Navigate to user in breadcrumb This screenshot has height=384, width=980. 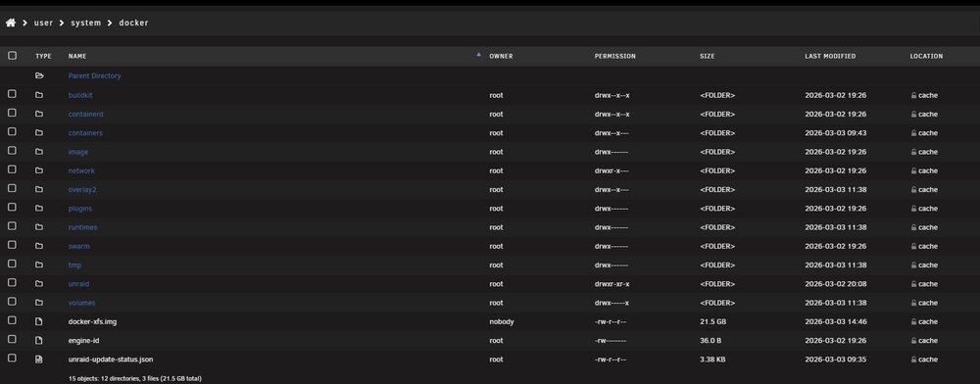(44, 23)
